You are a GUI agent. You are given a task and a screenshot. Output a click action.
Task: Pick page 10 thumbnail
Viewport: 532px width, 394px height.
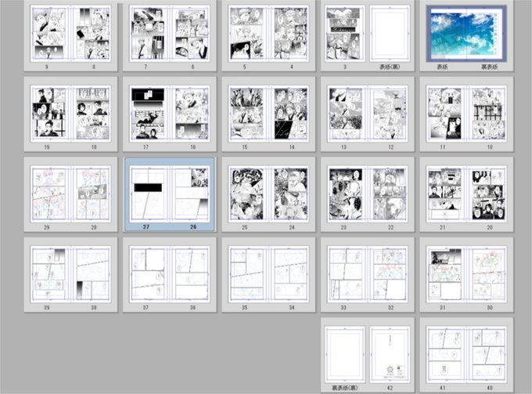point(488,114)
